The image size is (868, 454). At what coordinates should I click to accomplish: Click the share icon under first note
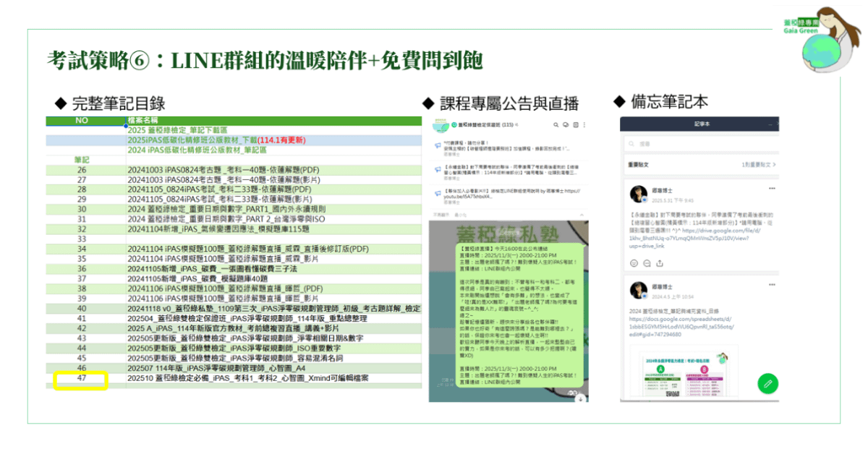point(658,262)
